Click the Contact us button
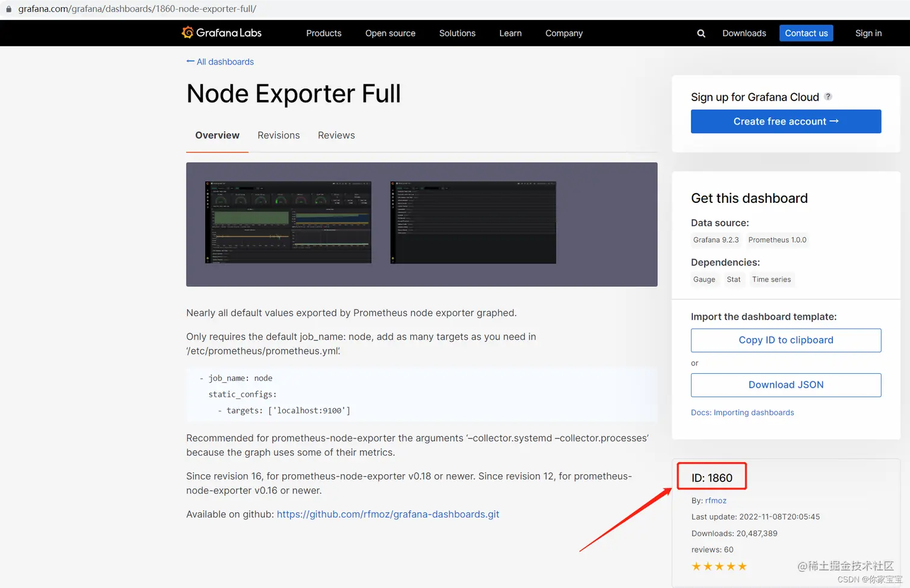The image size is (910, 588). coord(806,33)
